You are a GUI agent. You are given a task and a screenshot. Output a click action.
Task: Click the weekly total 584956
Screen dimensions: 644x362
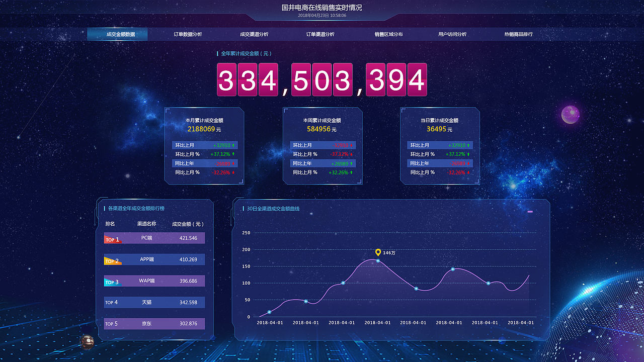[318, 129]
